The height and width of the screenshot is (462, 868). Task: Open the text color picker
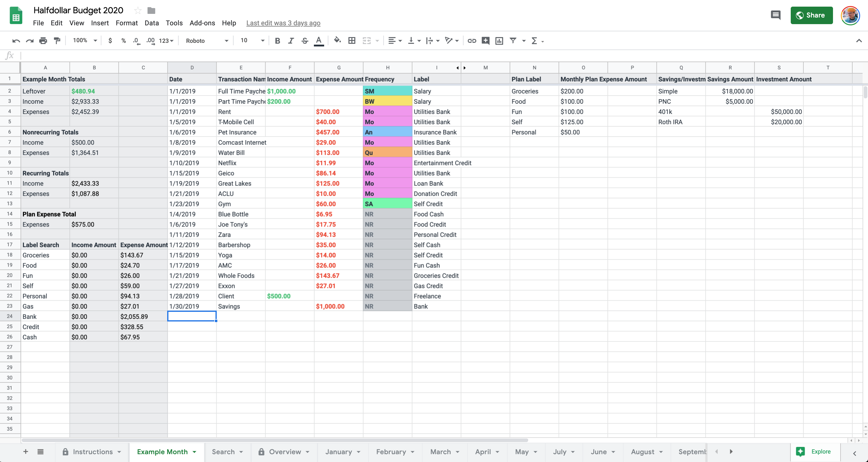(x=318, y=41)
